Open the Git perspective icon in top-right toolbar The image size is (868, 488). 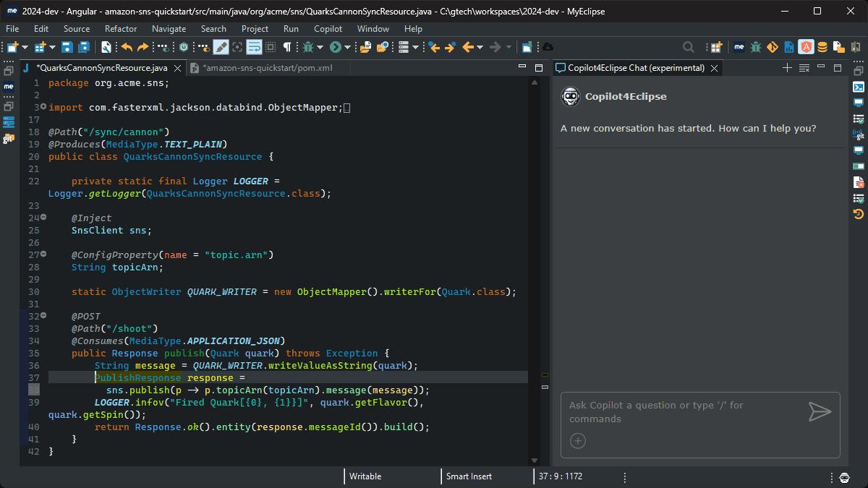pos(773,47)
